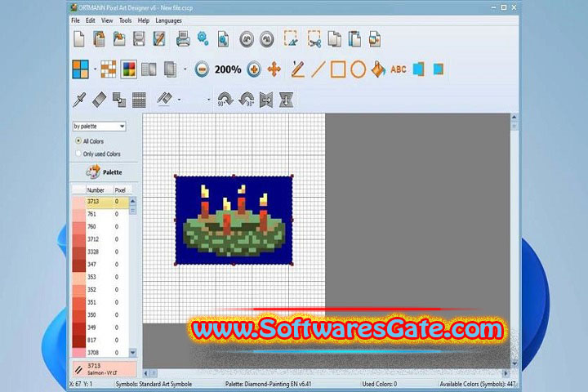The width and height of the screenshot is (588, 392).
Task: Open dropdown arrow next to the stacked pages icon
Action: coord(185,69)
